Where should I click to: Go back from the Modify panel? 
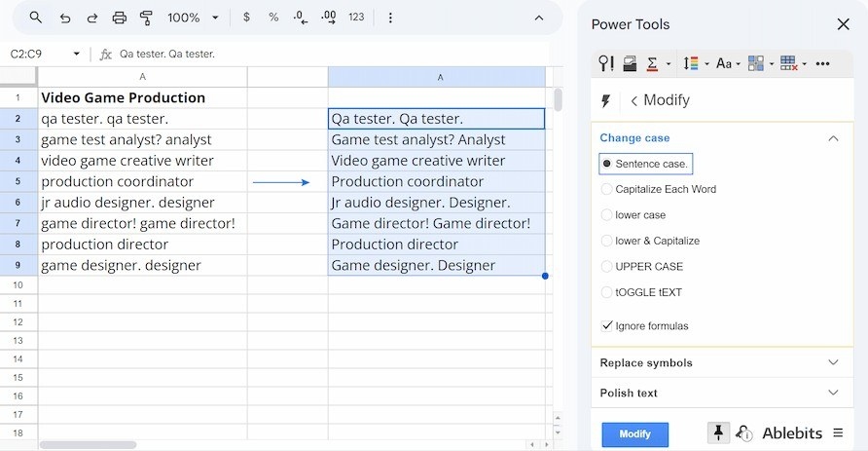tap(633, 101)
